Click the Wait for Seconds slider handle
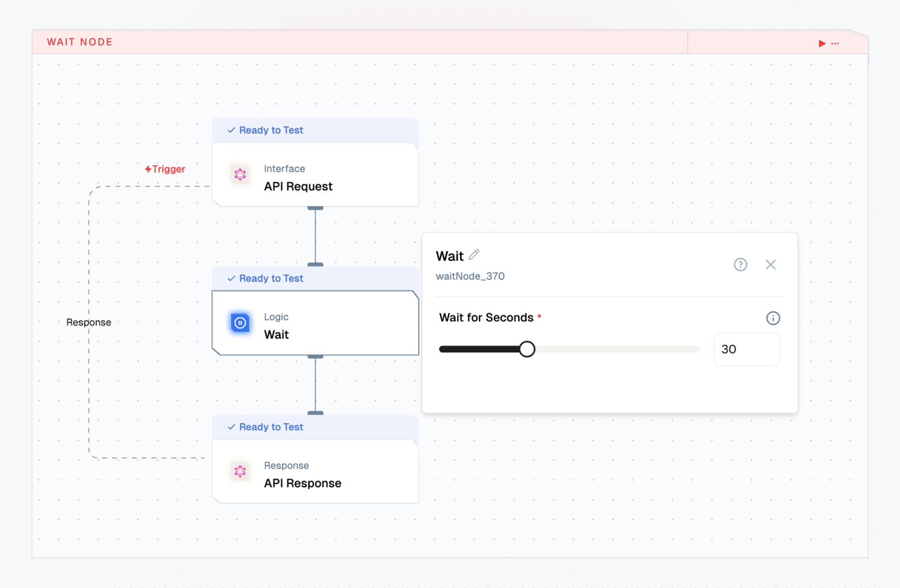The image size is (900, 588). (526, 349)
